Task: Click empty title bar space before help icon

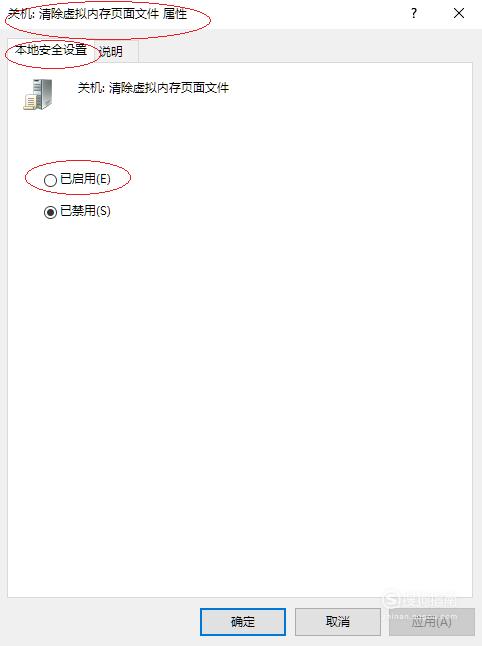Action: point(297,14)
